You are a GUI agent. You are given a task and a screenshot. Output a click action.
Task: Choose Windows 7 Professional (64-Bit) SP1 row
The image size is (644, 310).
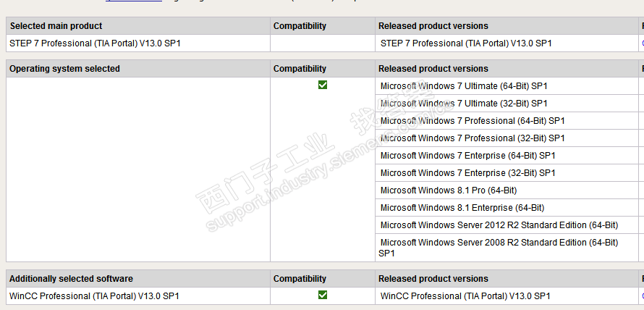[x=473, y=121]
